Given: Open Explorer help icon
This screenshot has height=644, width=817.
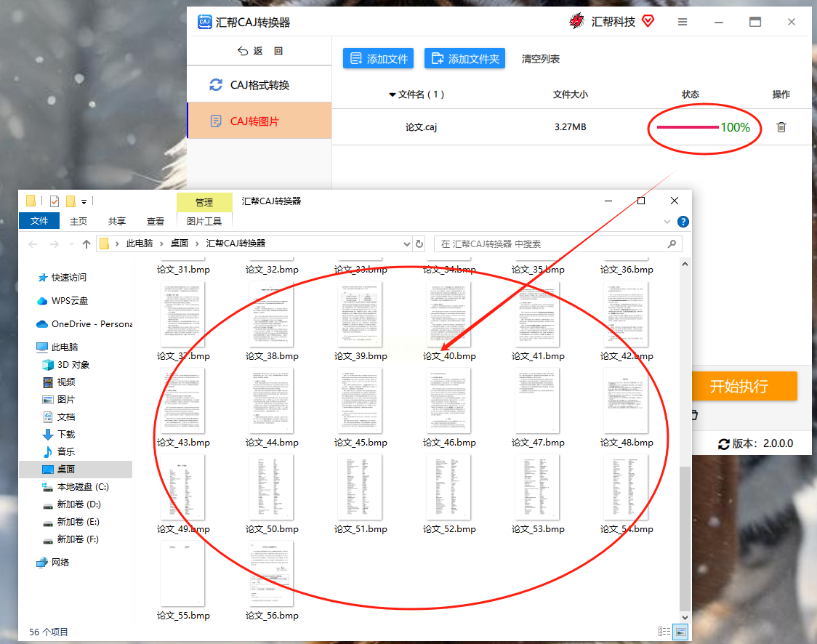Looking at the screenshot, I should tap(683, 222).
